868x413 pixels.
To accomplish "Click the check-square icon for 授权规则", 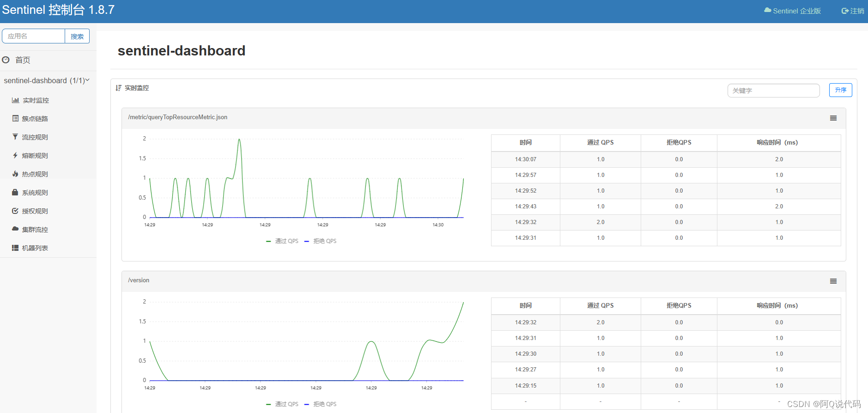I will (15, 211).
